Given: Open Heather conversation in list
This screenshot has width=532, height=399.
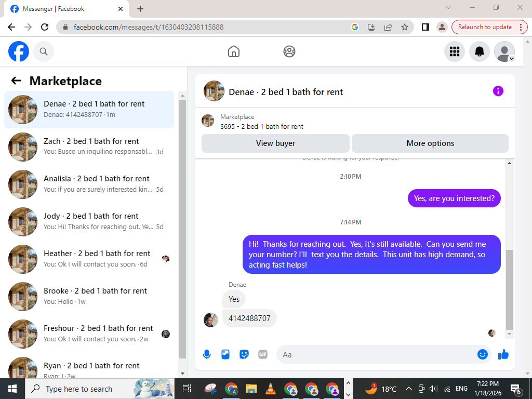Looking at the screenshot, I should pos(89,259).
